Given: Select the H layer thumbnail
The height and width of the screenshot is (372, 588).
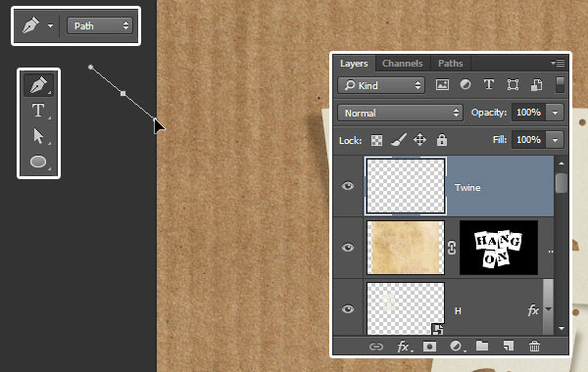Looking at the screenshot, I should pyautogui.click(x=406, y=308).
